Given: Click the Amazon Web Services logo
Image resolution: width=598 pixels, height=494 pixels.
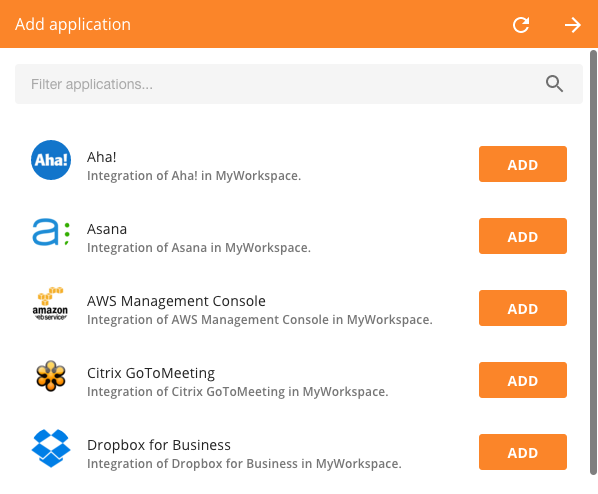Looking at the screenshot, I should click(x=51, y=304).
